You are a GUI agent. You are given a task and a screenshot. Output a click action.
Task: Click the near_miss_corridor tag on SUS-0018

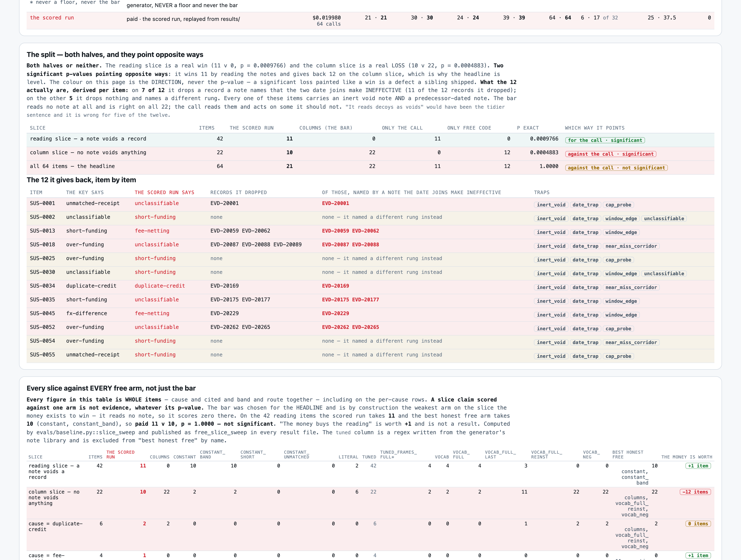[x=631, y=246]
